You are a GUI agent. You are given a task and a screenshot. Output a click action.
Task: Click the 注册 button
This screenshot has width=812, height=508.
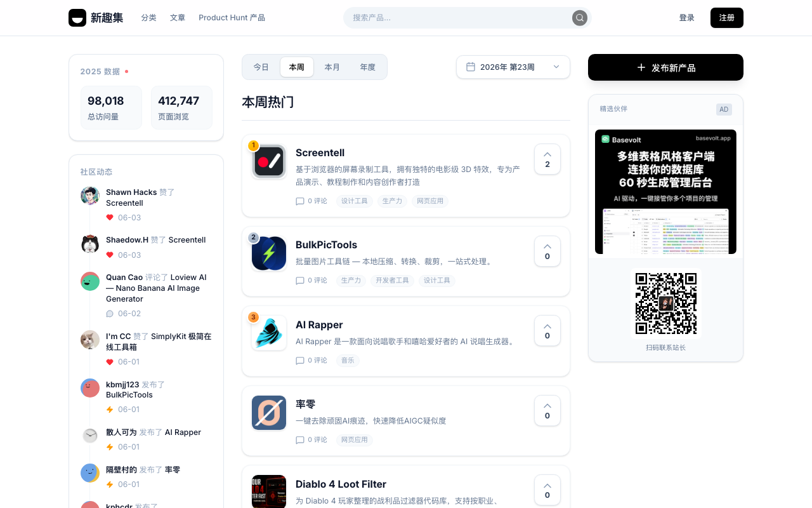click(x=727, y=18)
